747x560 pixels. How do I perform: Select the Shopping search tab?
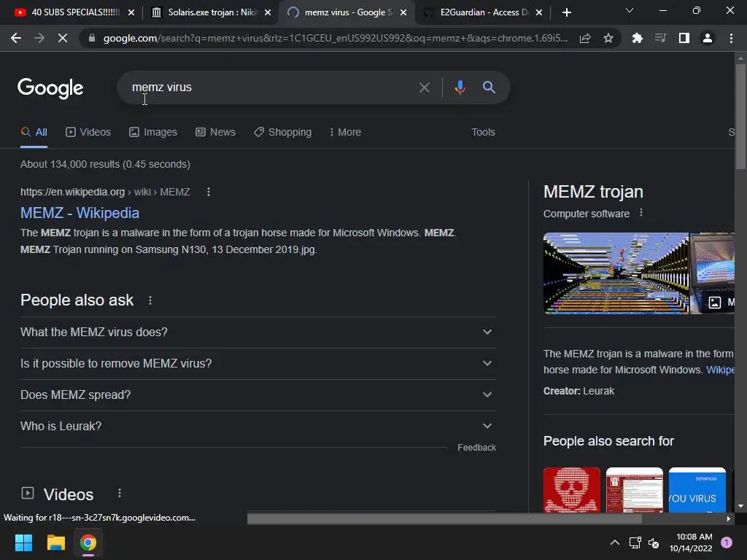282,132
